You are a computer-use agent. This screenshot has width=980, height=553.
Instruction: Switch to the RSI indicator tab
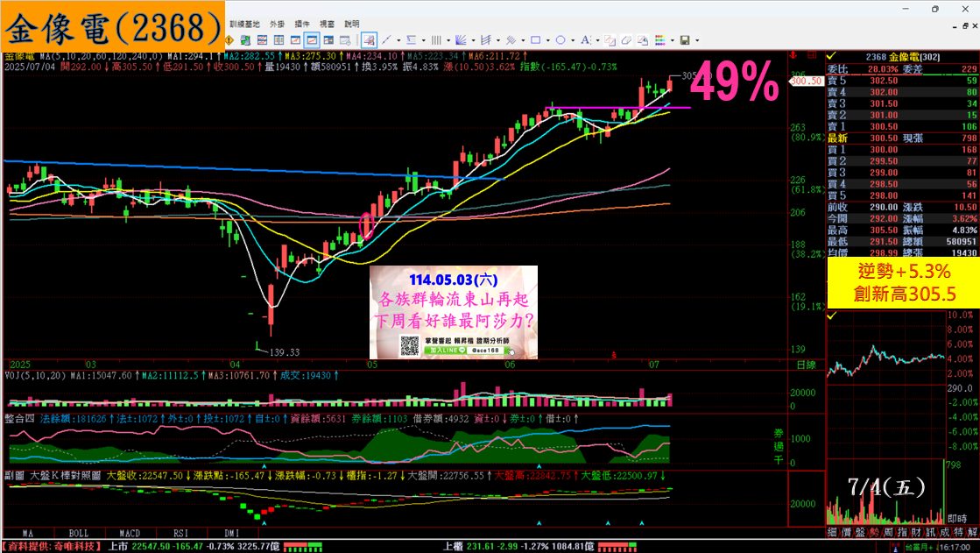[x=180, y=534]
